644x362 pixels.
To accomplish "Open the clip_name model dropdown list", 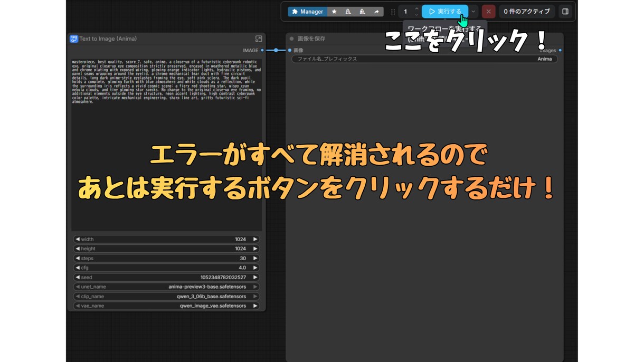I will coord(166,296).
